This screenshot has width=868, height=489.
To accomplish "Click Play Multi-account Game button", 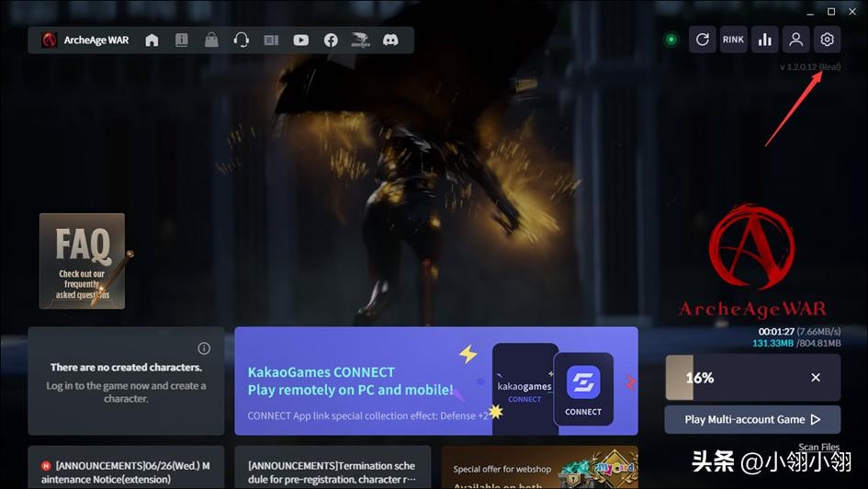I will pyautogui.click(x=752, y=419).
